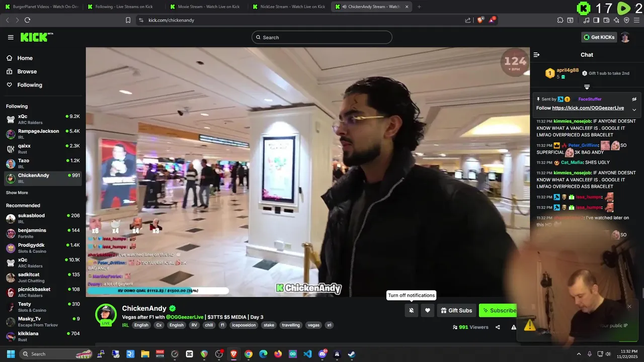This screenshot has width=644, height=362.
Task: Hide the pinned message in chat
Action: [x=634, y=99]
